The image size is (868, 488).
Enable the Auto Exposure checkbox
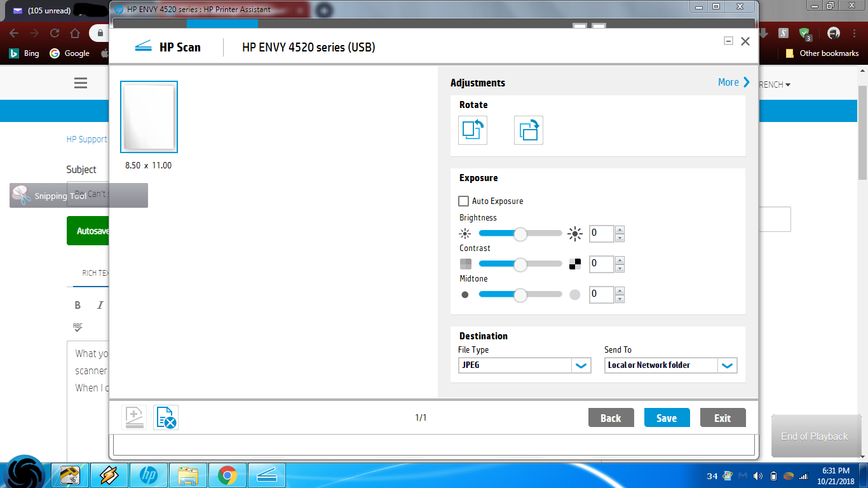464,201
